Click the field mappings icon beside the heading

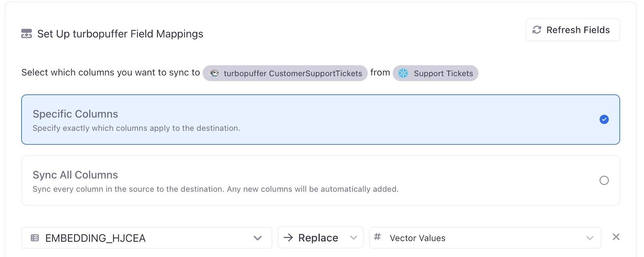pos(27,34)
